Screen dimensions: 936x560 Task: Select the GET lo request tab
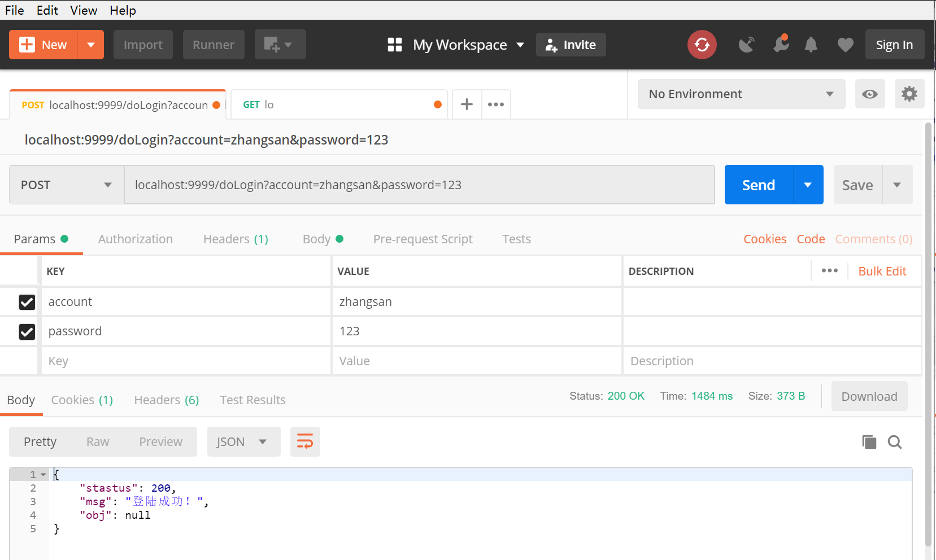click(x=339, y=104)
